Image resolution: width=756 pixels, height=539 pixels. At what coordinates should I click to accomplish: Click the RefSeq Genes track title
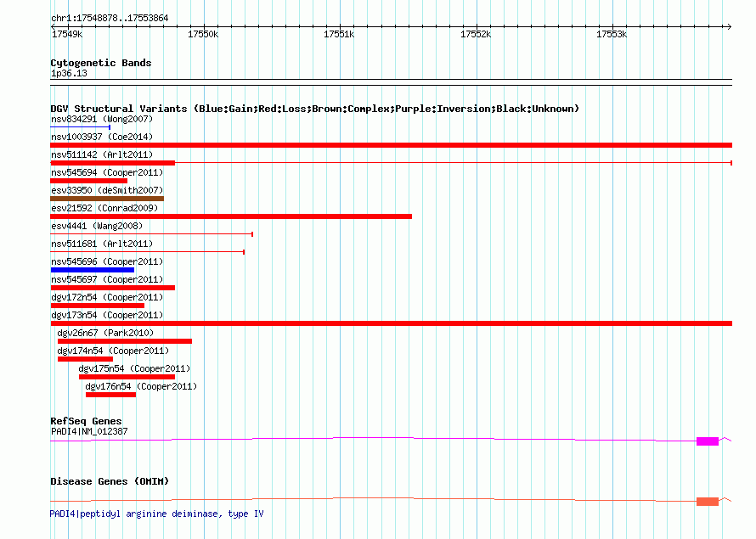pyautogui.click(x=86, y=421)
